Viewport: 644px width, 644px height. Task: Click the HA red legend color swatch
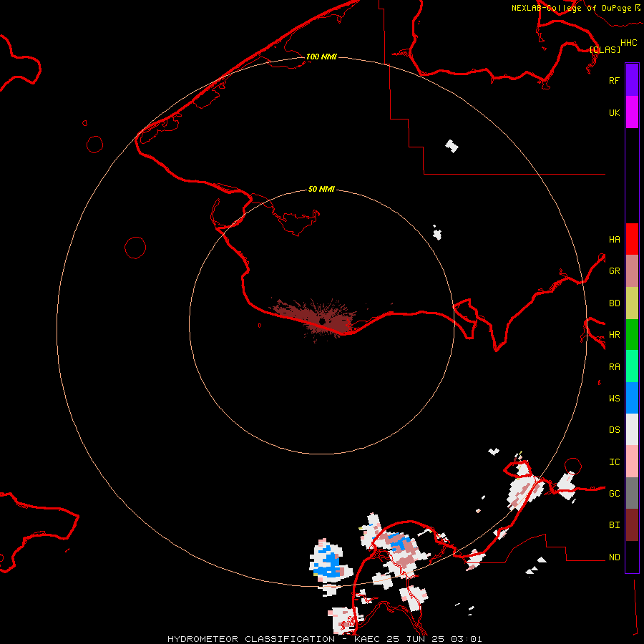tap(632, 239)
